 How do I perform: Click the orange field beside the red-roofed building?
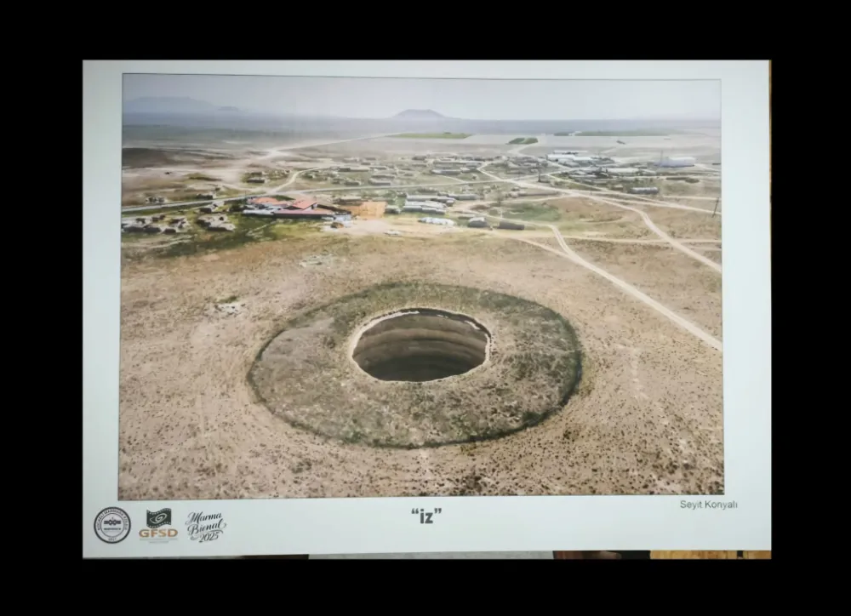point(369,209)
